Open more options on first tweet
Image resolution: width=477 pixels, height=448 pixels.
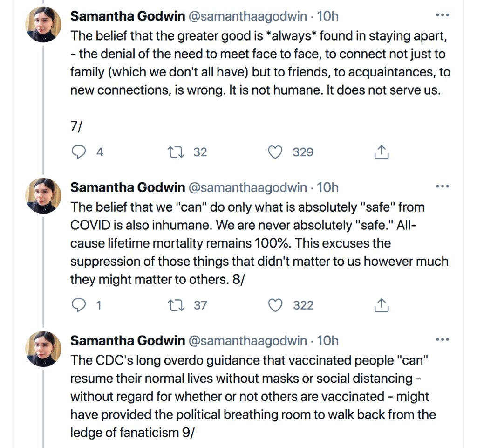(441, 15)
